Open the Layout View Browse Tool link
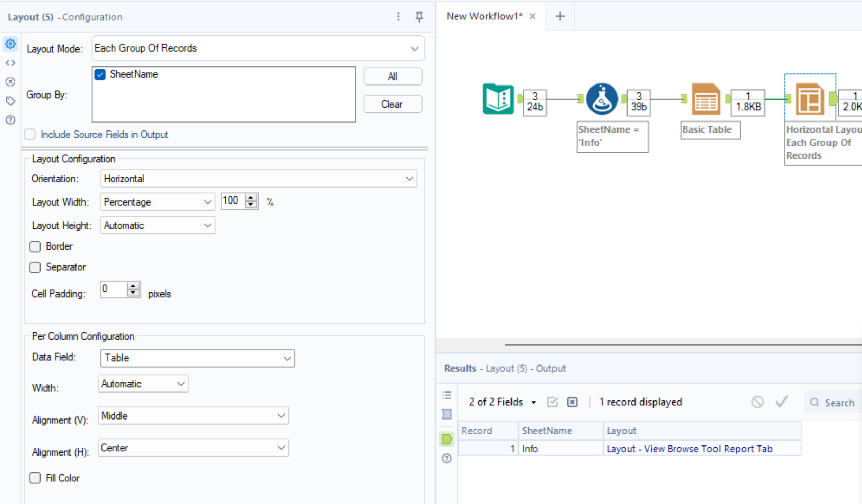 (689, 449)
